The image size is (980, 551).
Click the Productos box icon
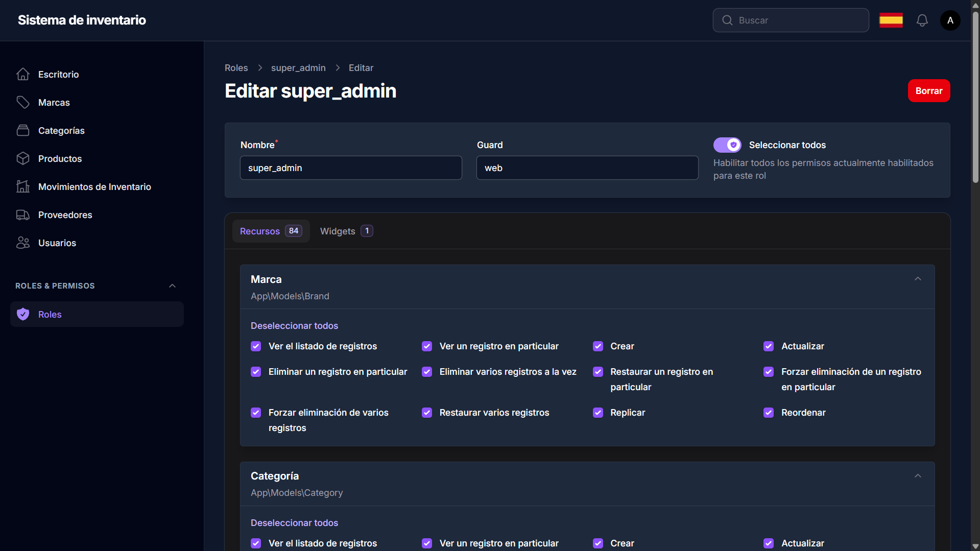[23, 158]
